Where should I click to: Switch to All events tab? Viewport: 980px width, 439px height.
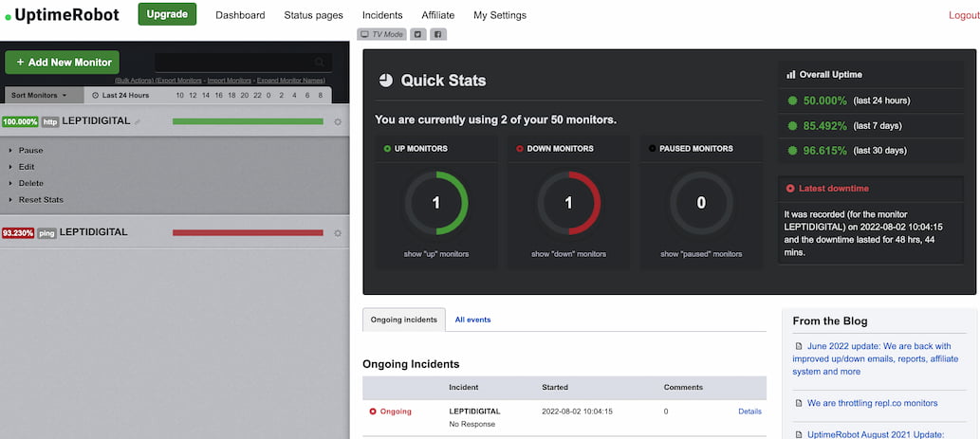pyautogui.click(x=472, y=320)
